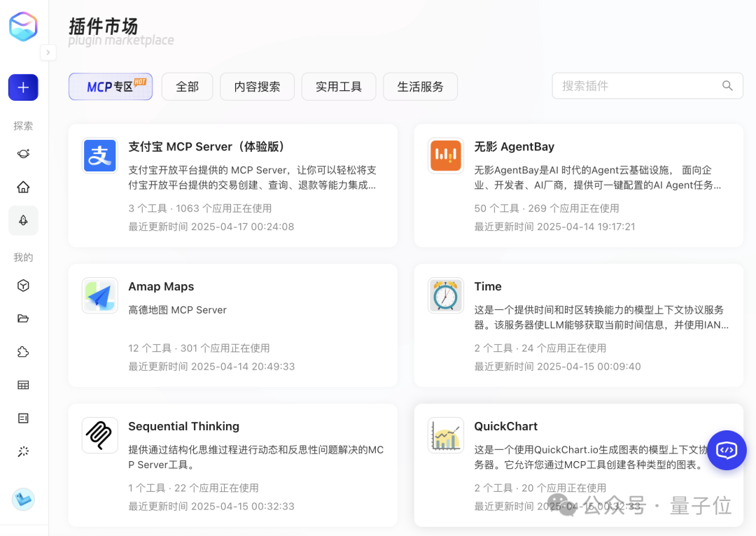Switch to the 生活服务 tab
This screenshot has width=756, height=536.
click(x=420, y=87)
